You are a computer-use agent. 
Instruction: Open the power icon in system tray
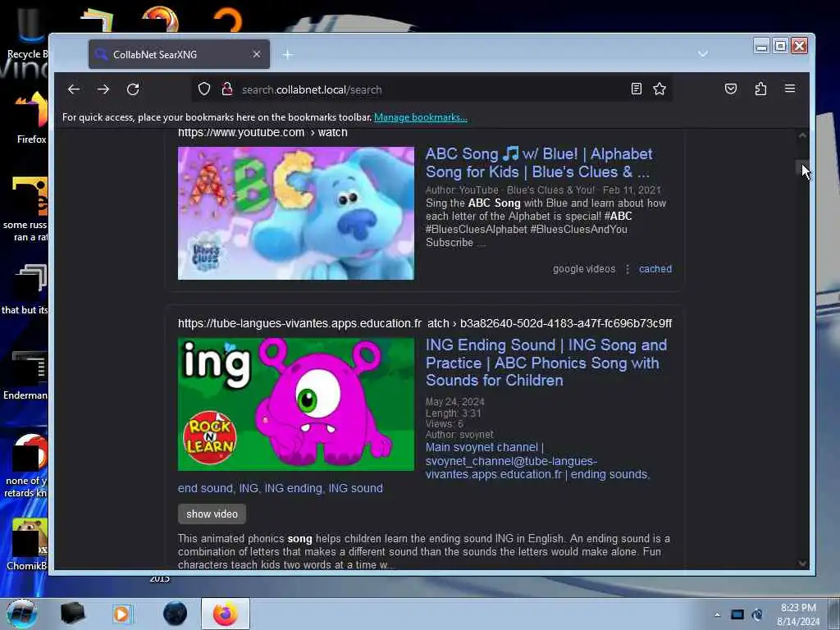[757, 614]
